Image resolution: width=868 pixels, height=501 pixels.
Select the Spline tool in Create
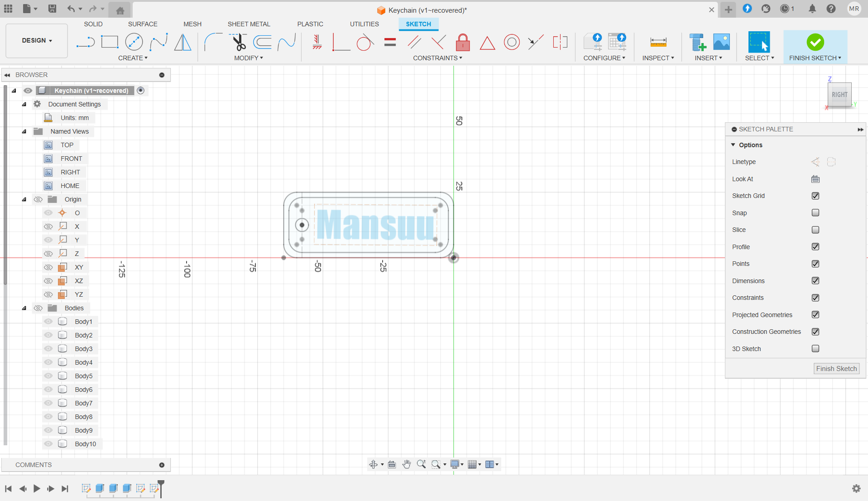pyautogui.click(x=158, y=42)
